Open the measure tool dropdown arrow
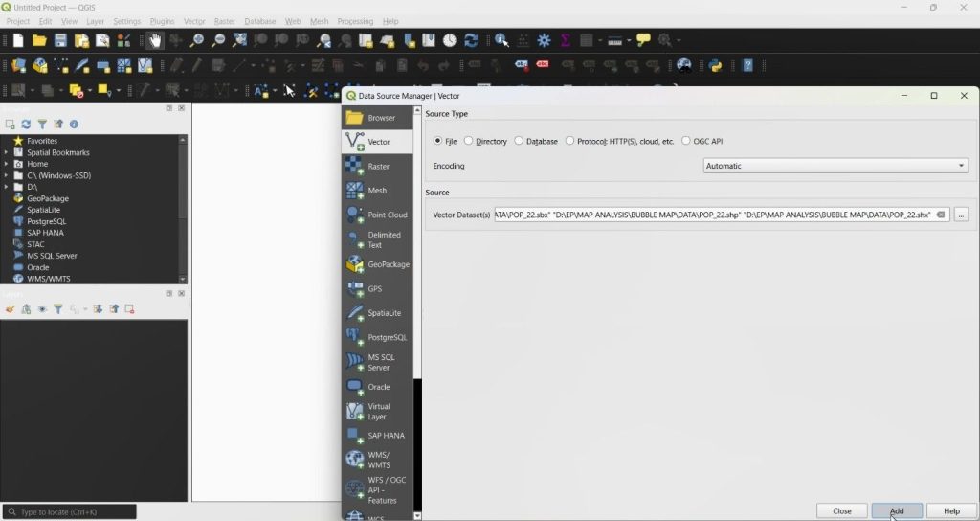Viewport: 980px width, 521px height. 629,40
